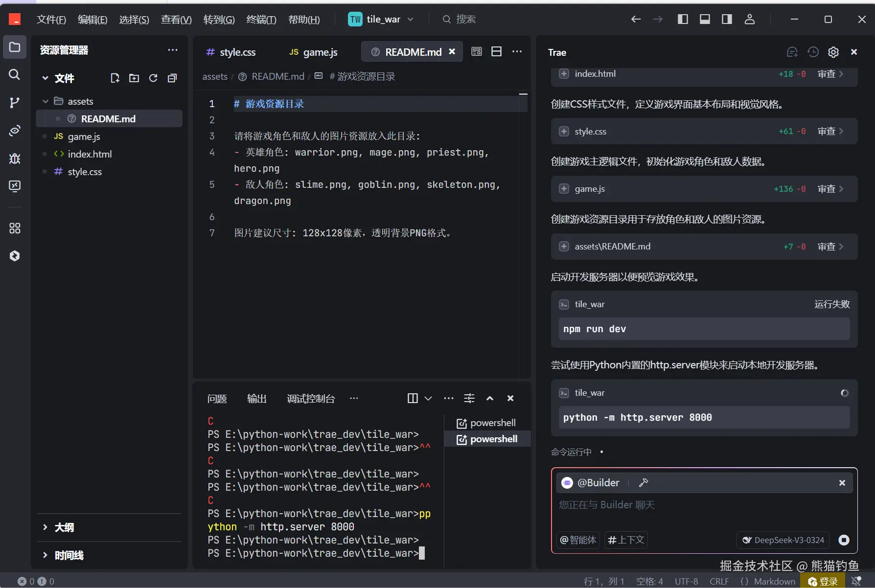The image size is (875, 588).
Task: Toggle the primary sidebar layout button
Action: (683, 19)
